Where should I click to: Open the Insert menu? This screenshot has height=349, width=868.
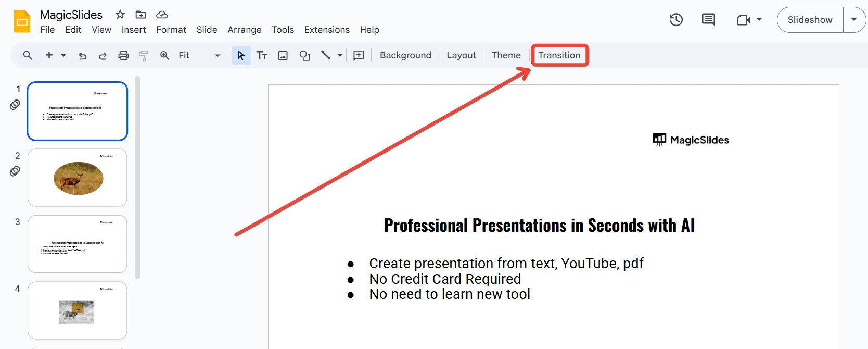coord(134,30)
